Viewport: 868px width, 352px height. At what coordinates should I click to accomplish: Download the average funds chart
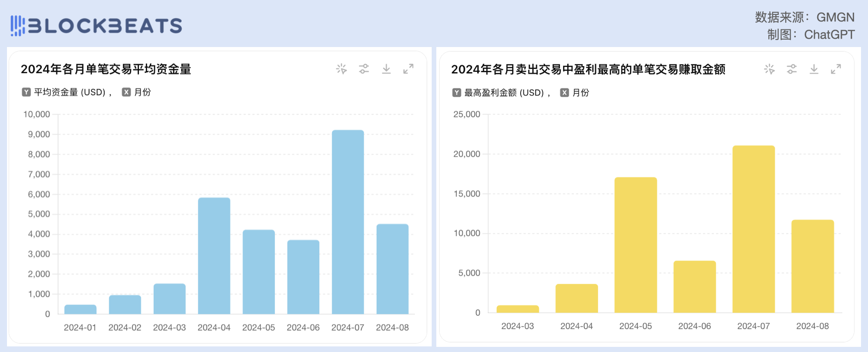pos(386,69)
